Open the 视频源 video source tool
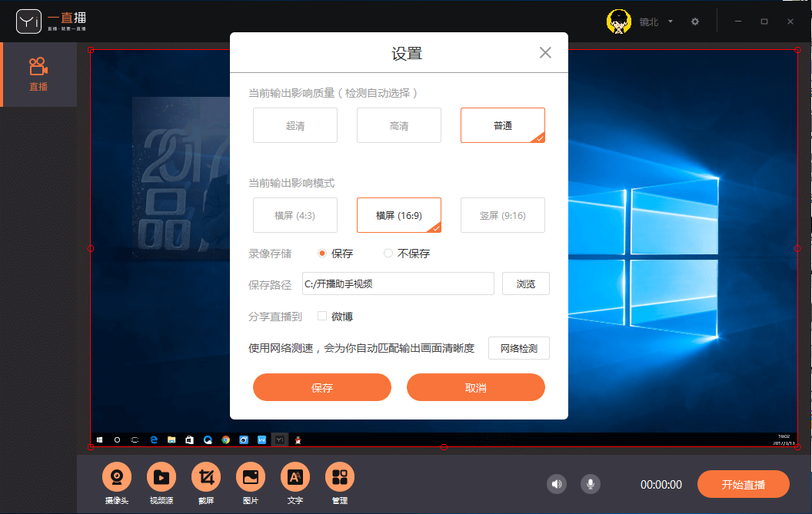 click(x=161, y=478)
